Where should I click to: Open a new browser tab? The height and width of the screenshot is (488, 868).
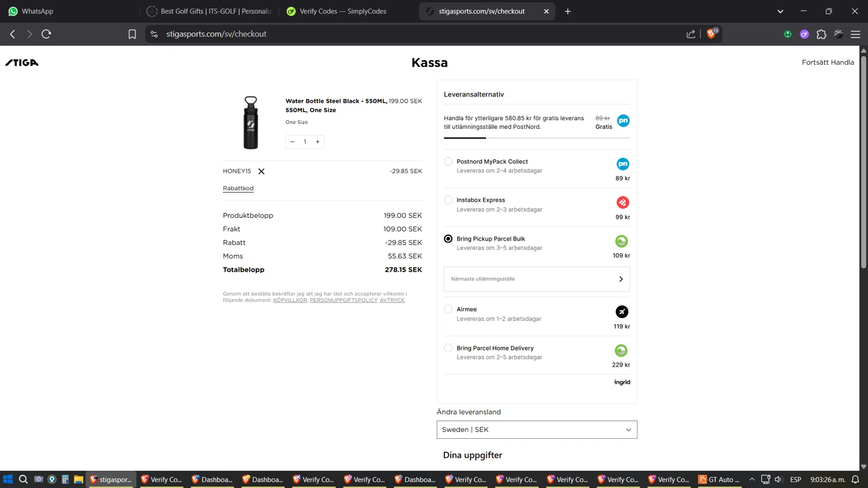[x=568, y=11]
